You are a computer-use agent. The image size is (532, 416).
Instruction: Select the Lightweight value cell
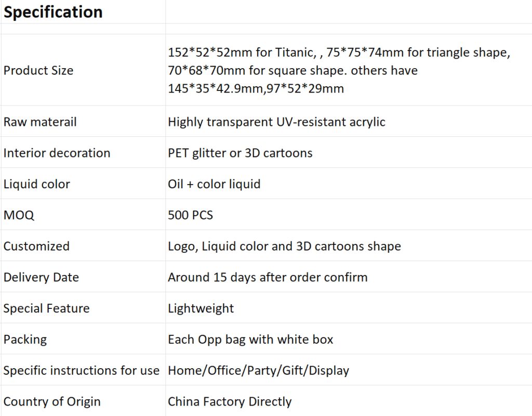coord(349,308)
